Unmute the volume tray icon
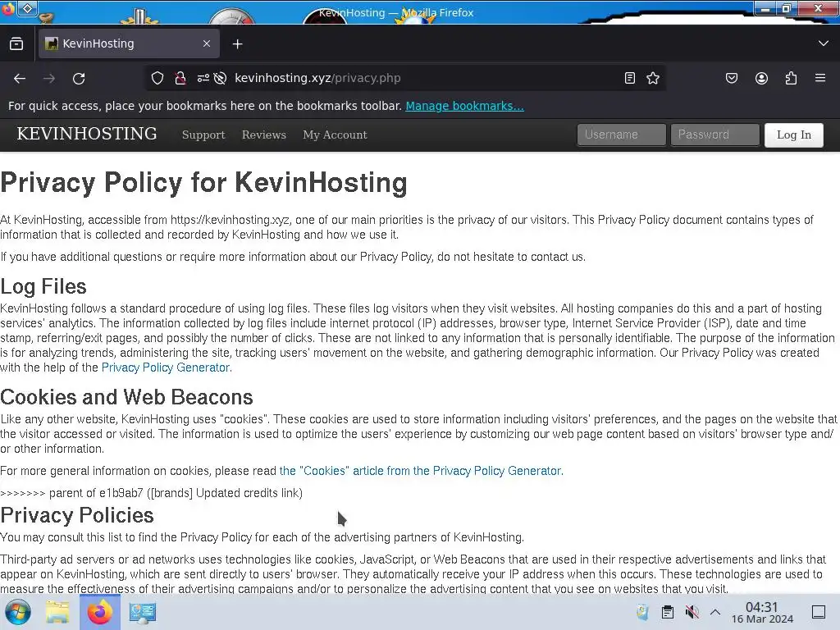The height and width of the screenshot is (630, 840). tap(692, 612)
